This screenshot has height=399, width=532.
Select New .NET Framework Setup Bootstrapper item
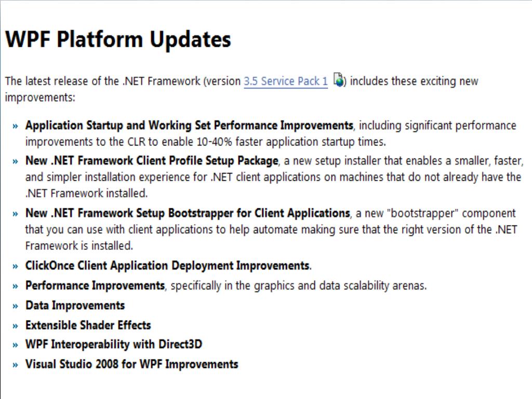188,213
